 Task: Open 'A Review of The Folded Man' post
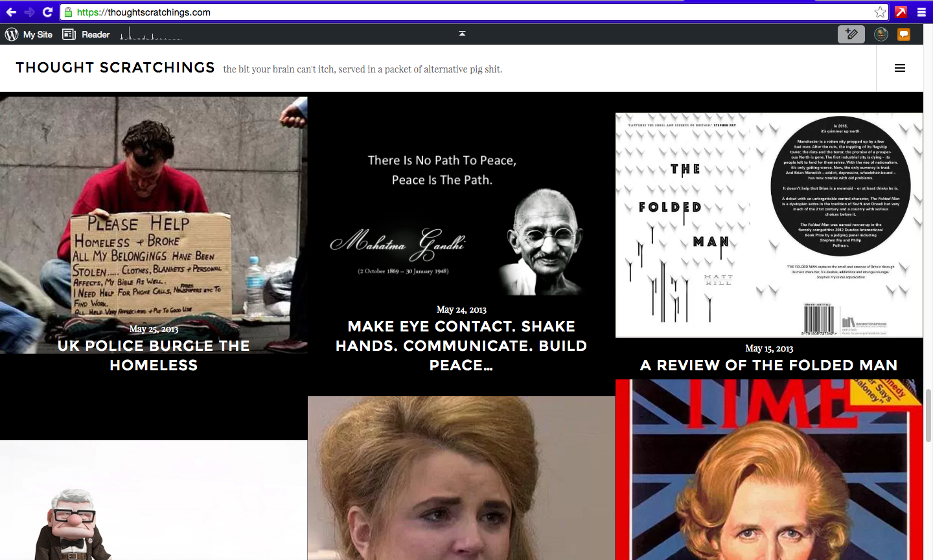769,365
